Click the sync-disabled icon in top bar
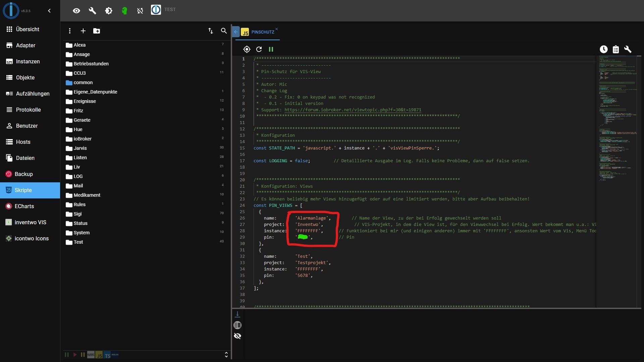The width and height of the screenshot is (644, 362). [140, 11]
